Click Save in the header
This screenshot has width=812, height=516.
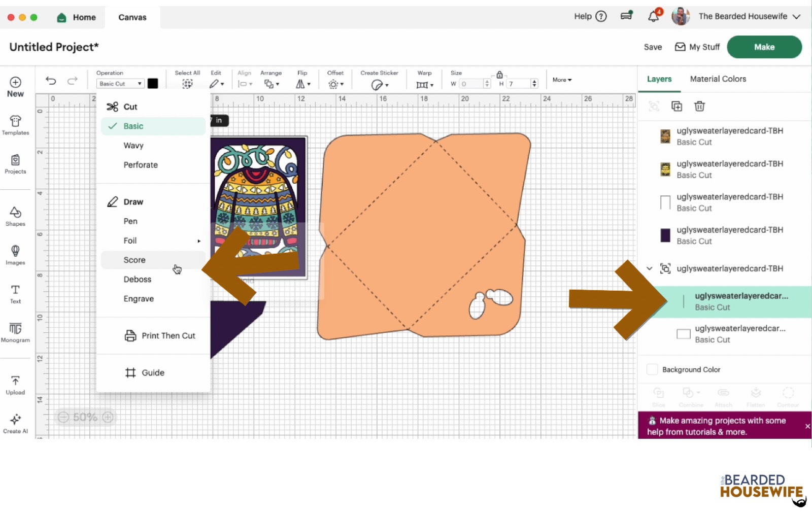(653, 47)
